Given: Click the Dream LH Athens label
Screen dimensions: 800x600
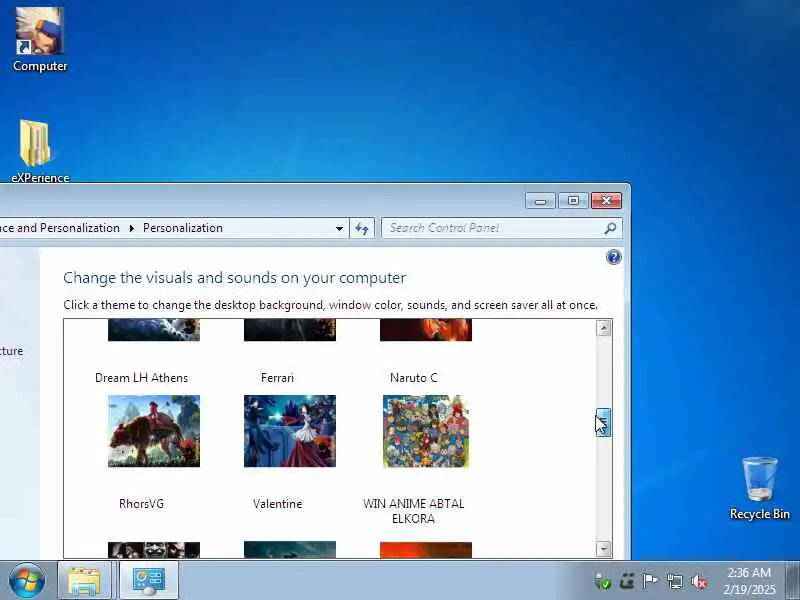Looking at the screenshot, I should tap(141, 378).
